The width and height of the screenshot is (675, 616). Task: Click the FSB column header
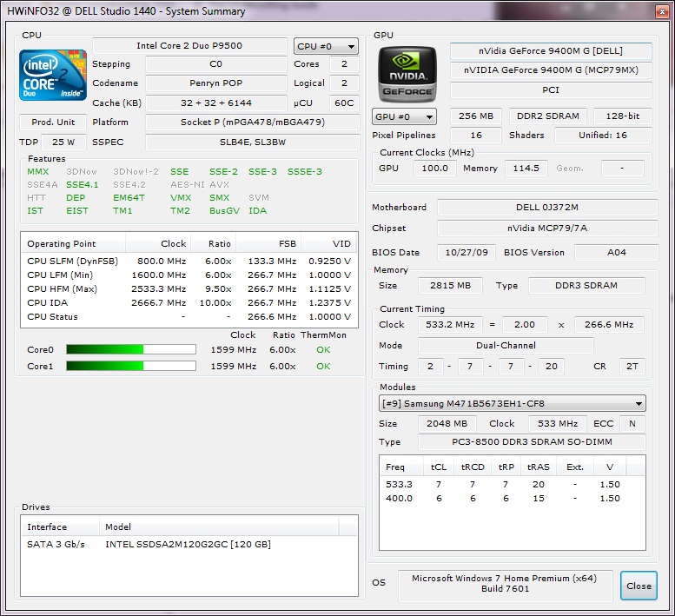pyautogui.click(x=268, y=243)
